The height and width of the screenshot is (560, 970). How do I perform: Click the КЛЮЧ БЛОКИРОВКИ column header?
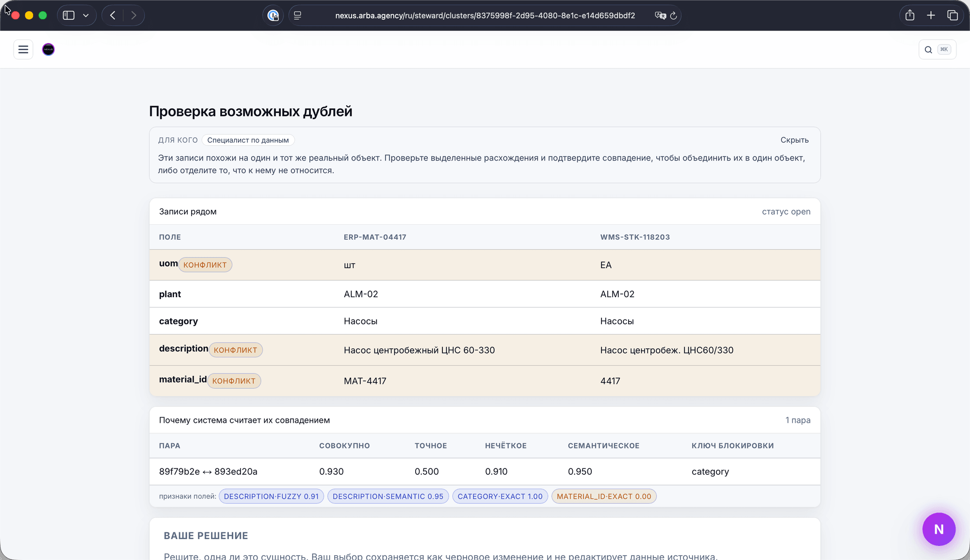coord(733,446)
